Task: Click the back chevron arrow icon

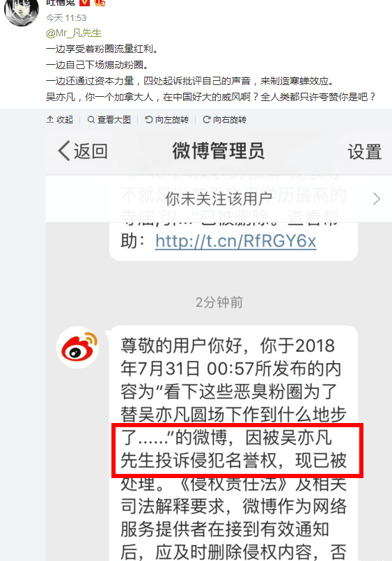Action: pyautogui.click(x=63, y=151)
